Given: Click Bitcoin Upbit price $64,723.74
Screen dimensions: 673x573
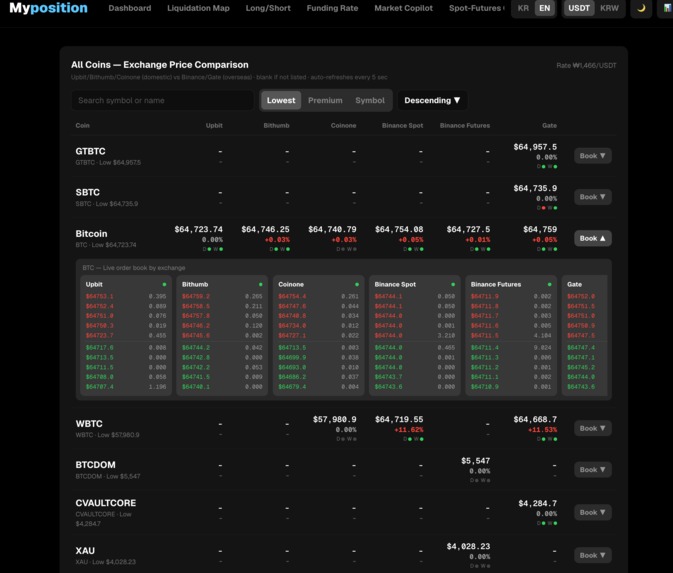Looking at the screenshot, I should pyautogui.click(x=199, y=230).
